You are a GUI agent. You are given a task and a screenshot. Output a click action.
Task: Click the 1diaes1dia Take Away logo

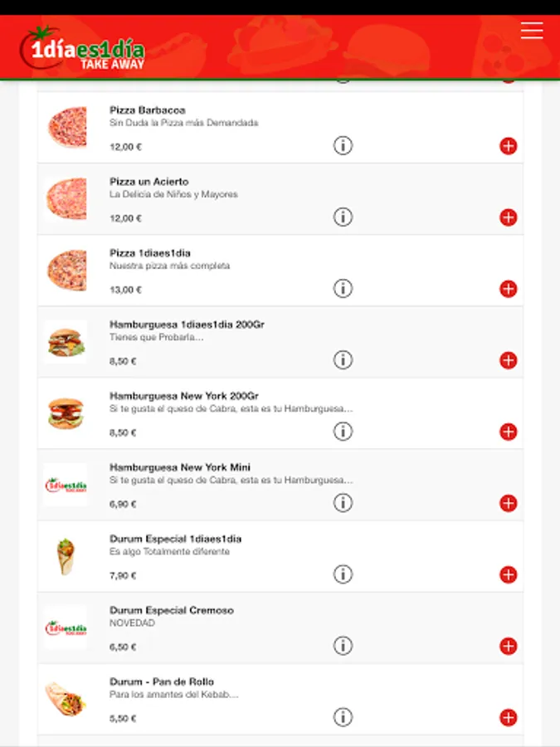click(x=83, y=50)
